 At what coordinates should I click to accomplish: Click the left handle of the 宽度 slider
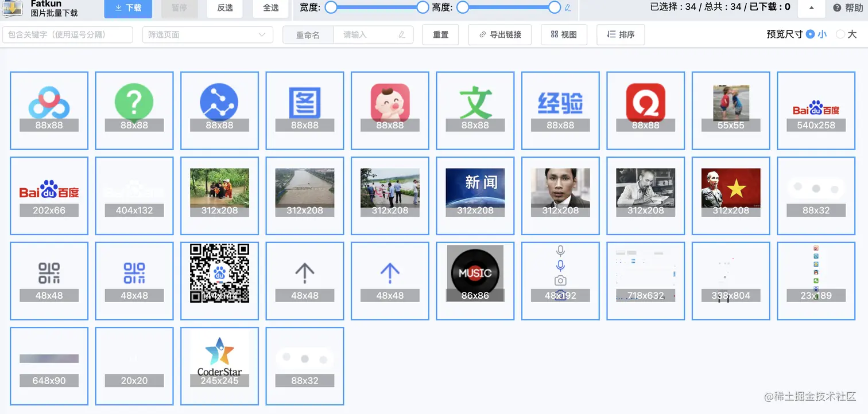tap(331, 7)
